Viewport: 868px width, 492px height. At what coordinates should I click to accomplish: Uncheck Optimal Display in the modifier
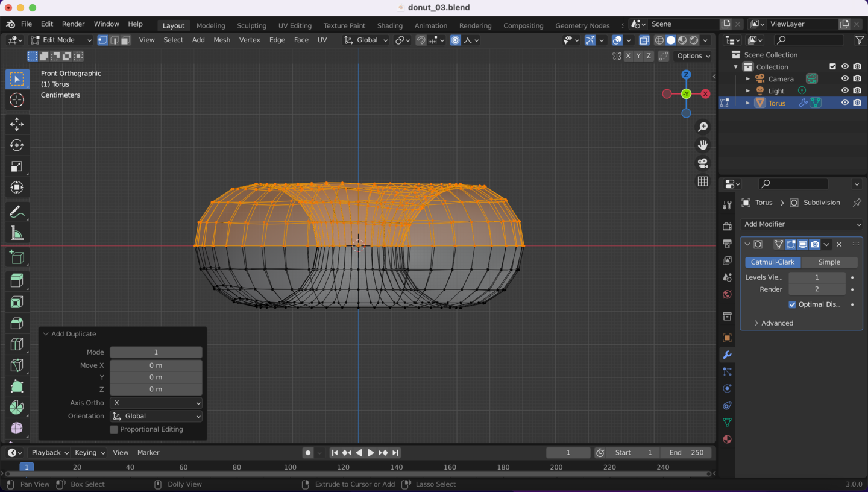(792, 304)
